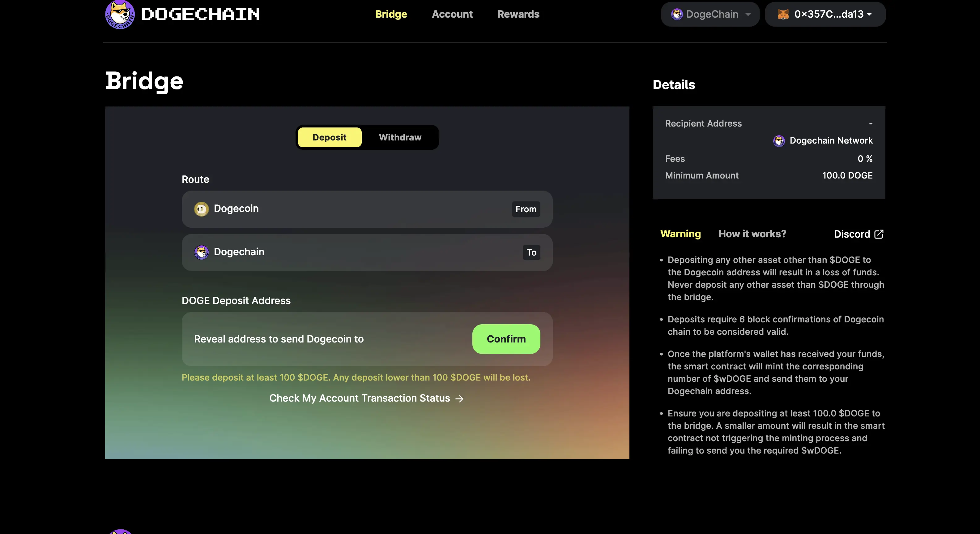The height and width of the screenshot is (534, 980).
Task: Select the Warning tab
Action: click(681, 234)
